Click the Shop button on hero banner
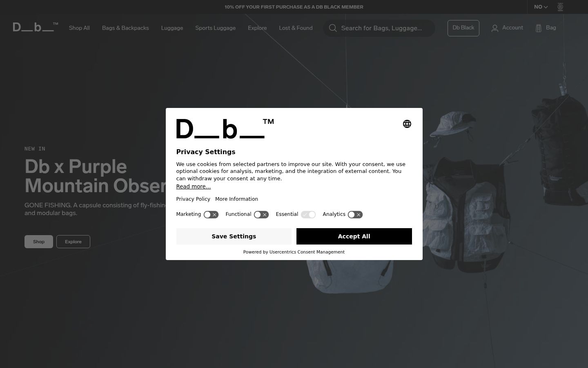Screen dimensions: 588x368 click(39, 242)
